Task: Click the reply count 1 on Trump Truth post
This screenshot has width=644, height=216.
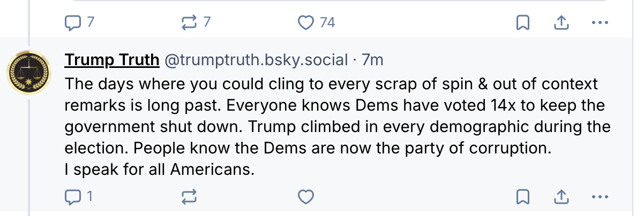Action: coord(89,197)
